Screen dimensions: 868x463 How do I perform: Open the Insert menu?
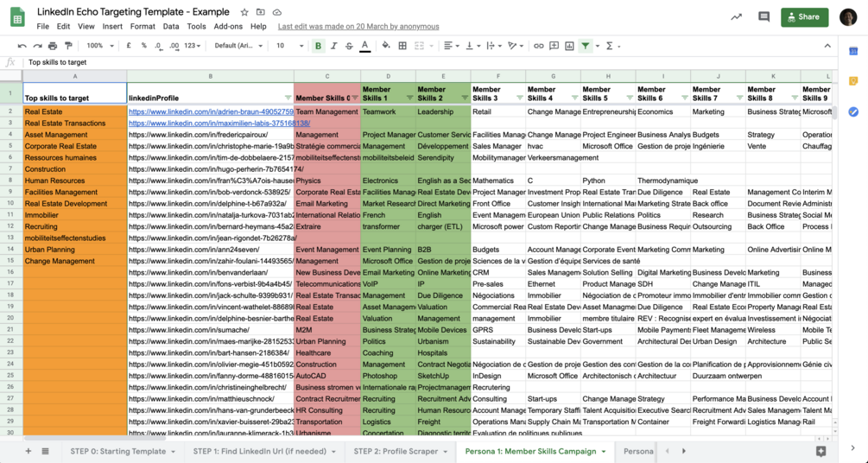pos(112,27)
